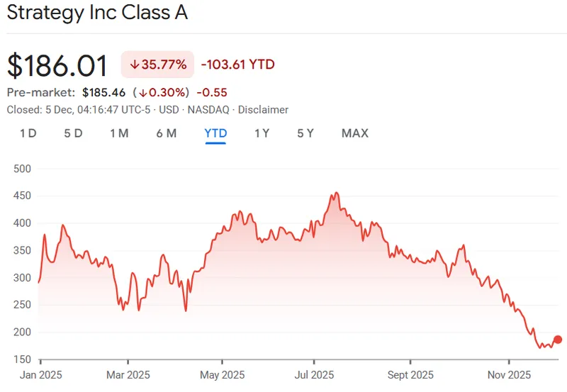Click the 450 gridline label on y-axis
Image resolution: width=567 pixels, height=392 pixels.
[22, 196]
